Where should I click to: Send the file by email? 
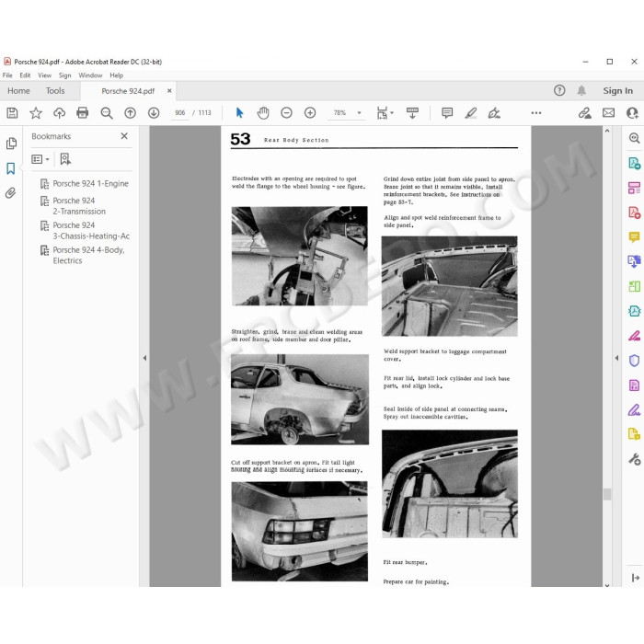609,113
